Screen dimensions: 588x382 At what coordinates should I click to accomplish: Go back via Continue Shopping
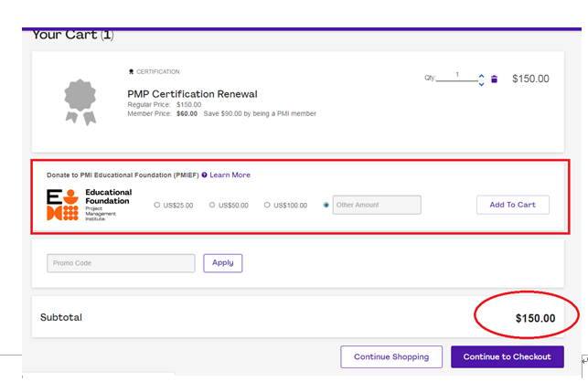point(391,356)
